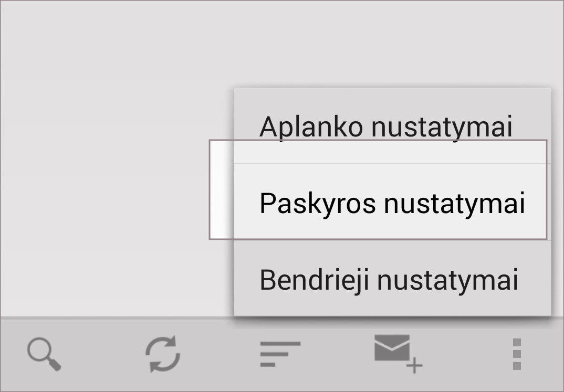Go to folder settings (Aplanko nustatymai)
The image size is (564, 392).
(x=386, y=126)
